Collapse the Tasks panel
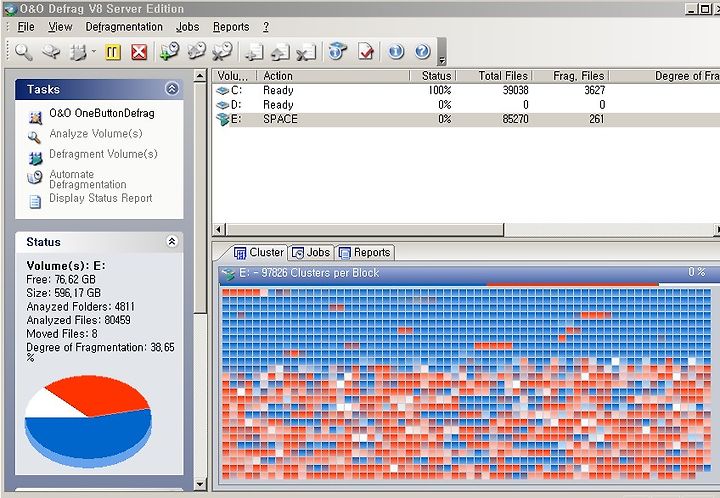720x498 pixels. 172,89
